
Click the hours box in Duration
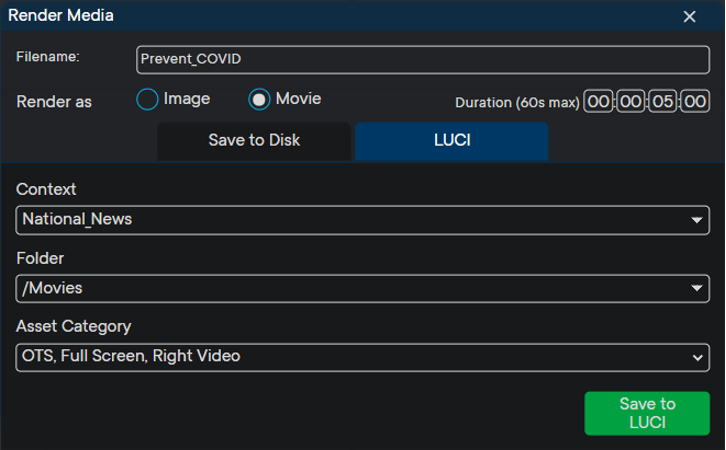pos(598,102)
